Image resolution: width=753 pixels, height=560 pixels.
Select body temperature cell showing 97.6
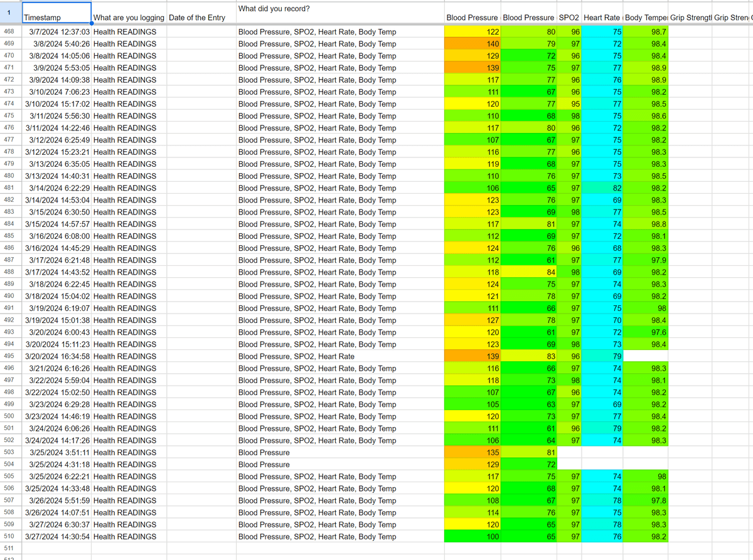[646, 332]
